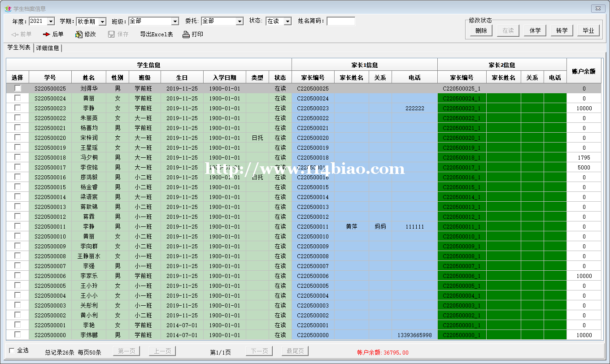610x364 pixels.
Task: Click phone number 111111
Action: [414, 226]
